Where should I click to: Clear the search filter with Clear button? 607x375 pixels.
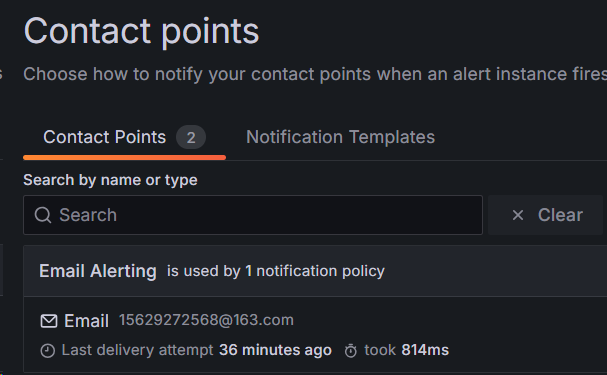click(545, 215)
